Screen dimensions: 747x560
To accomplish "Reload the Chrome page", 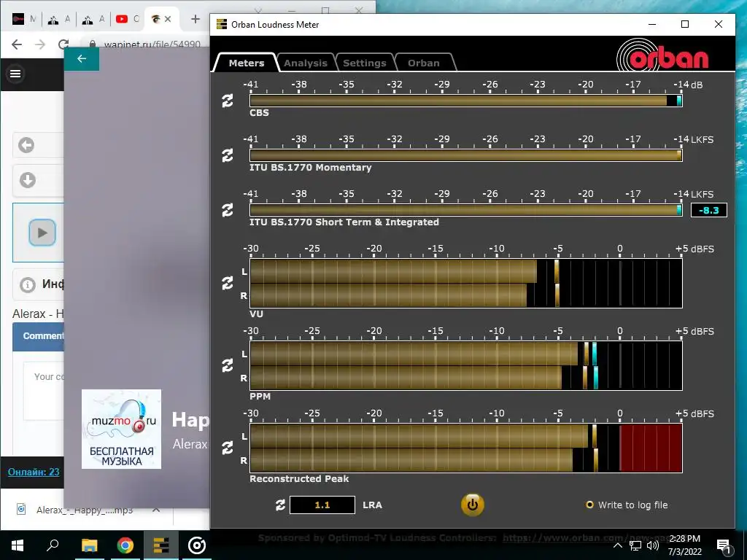I will point(63,44).
